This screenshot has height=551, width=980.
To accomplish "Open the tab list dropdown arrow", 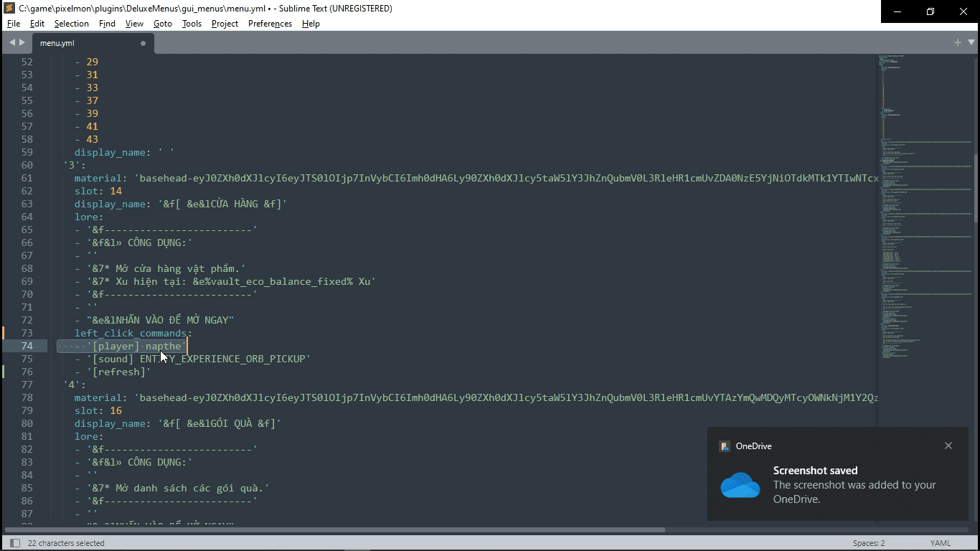I will pos(970,43).
